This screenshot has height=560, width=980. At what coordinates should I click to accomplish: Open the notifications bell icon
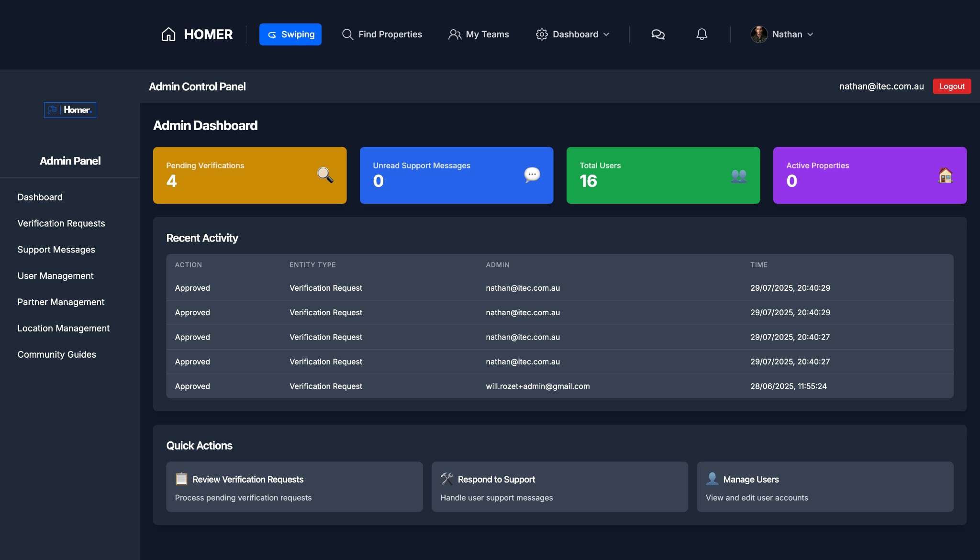702,34
